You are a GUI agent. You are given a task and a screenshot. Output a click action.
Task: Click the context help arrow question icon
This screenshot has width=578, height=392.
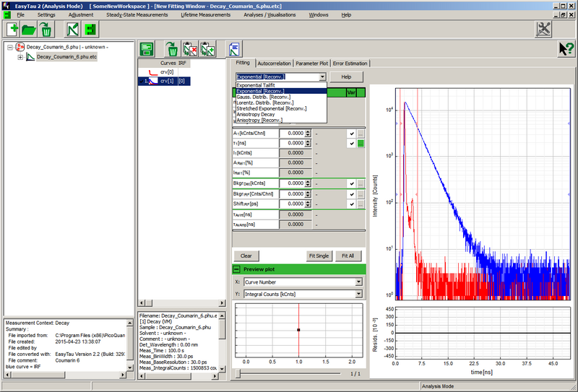coord(566,48)
